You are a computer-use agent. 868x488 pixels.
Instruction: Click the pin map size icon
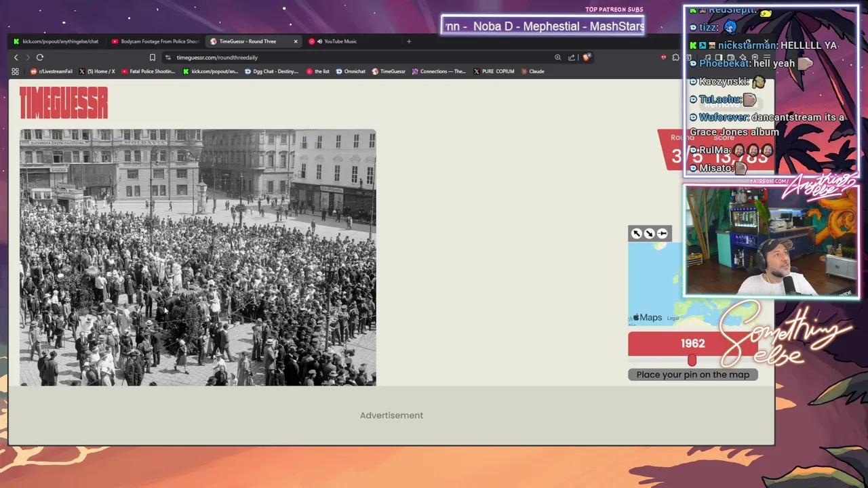[x=663, y=233]
